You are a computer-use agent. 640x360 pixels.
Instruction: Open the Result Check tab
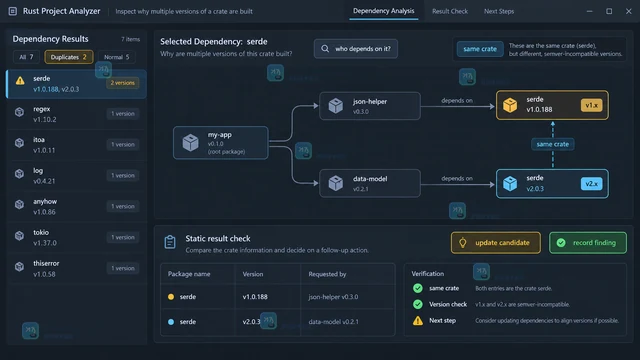click(450, 11)
